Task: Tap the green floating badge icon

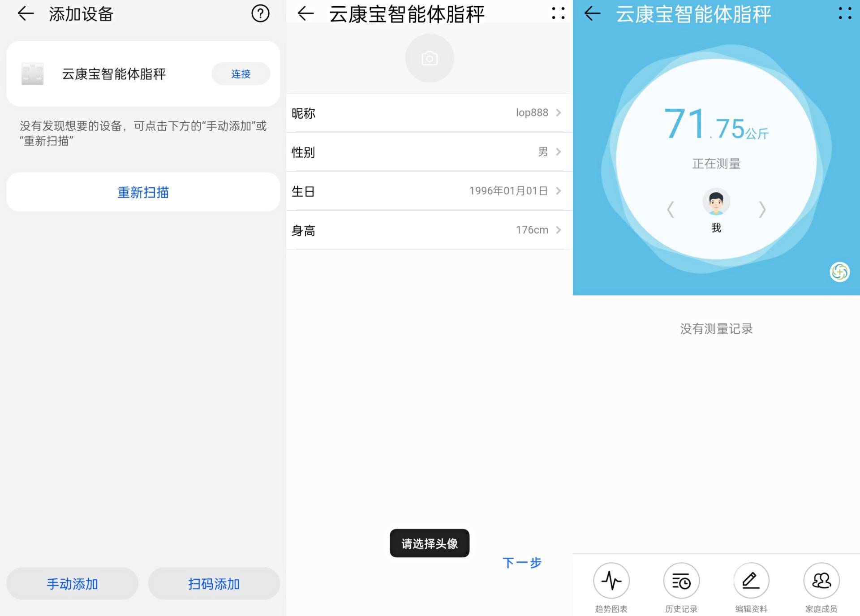Action: point(839,272)
